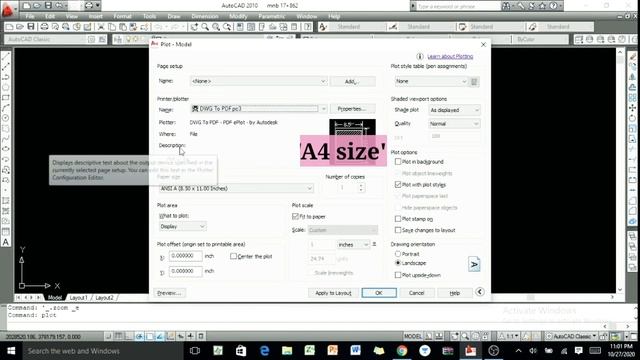This screenshot has width=640, height=360.
Task: Select the Move tool in the Modify toolbar
Action: [633, 108]
